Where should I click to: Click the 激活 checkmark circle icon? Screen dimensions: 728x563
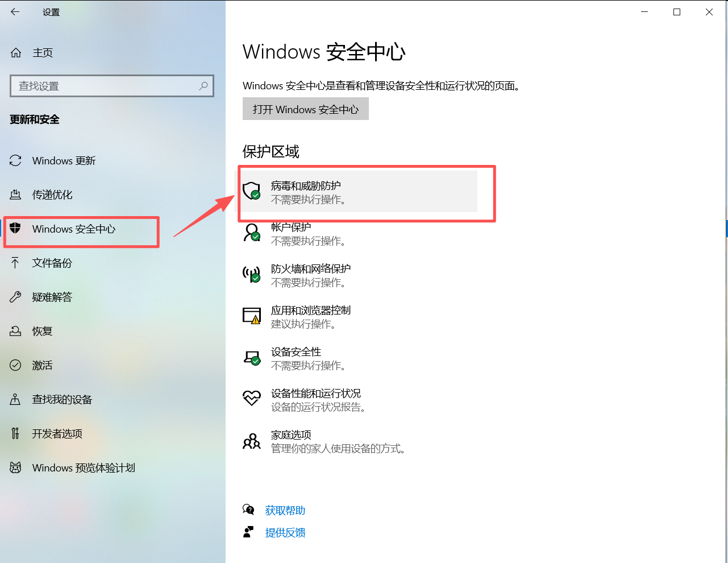pos(15,365)
